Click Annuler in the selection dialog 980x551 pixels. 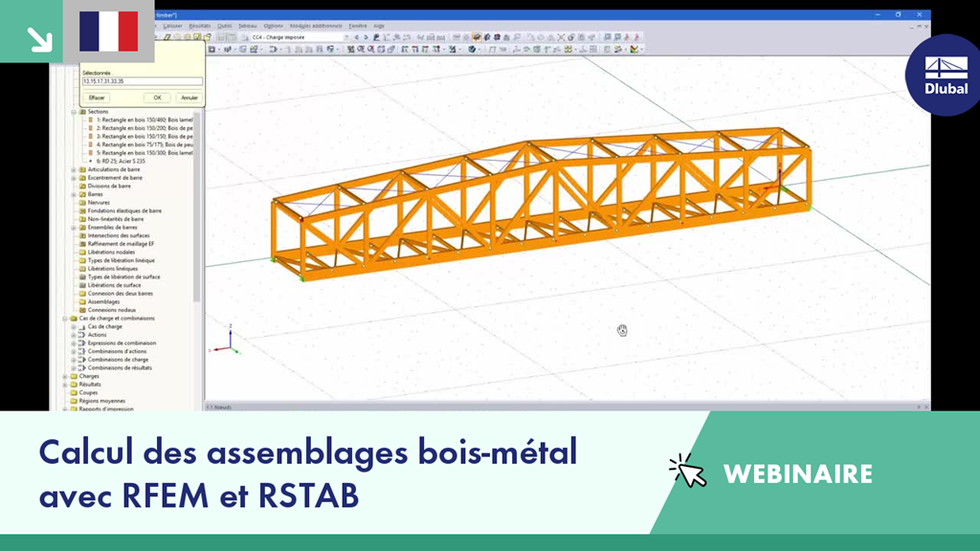(189, 99)
